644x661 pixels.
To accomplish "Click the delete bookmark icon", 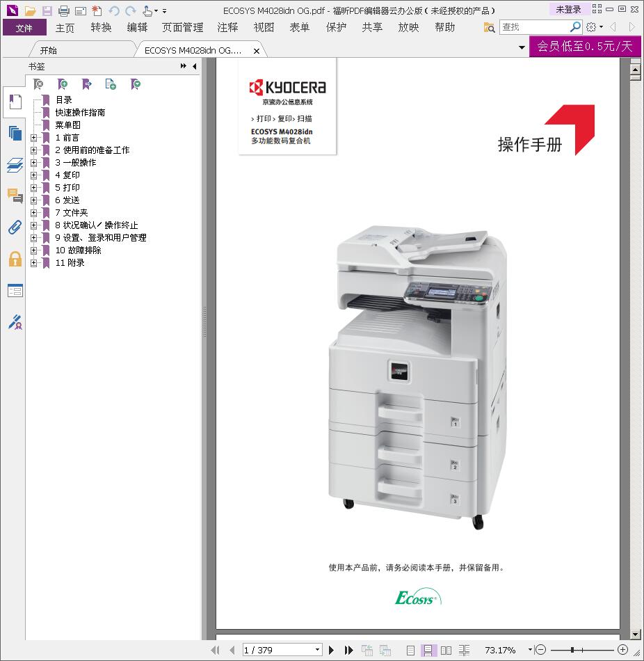I will tap(38, 84).
